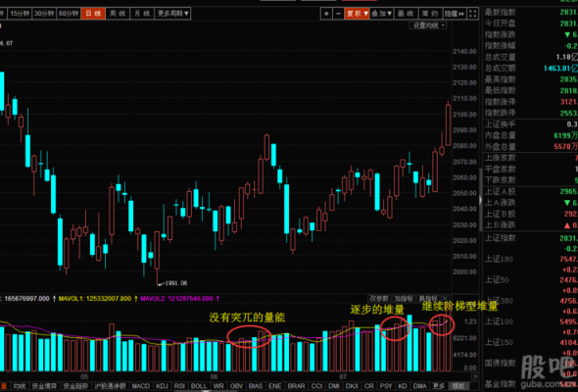Zoom in chart with the plus icon

(326, 14)
